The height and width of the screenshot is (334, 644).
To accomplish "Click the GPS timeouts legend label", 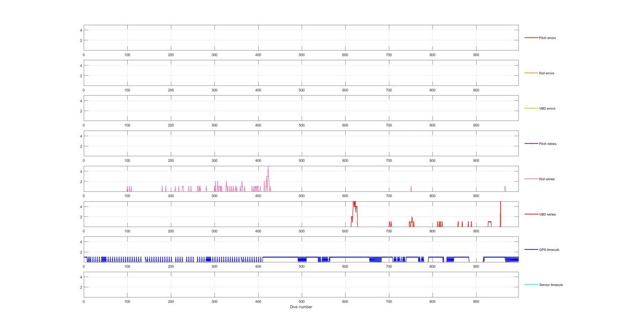I will 548,250.
